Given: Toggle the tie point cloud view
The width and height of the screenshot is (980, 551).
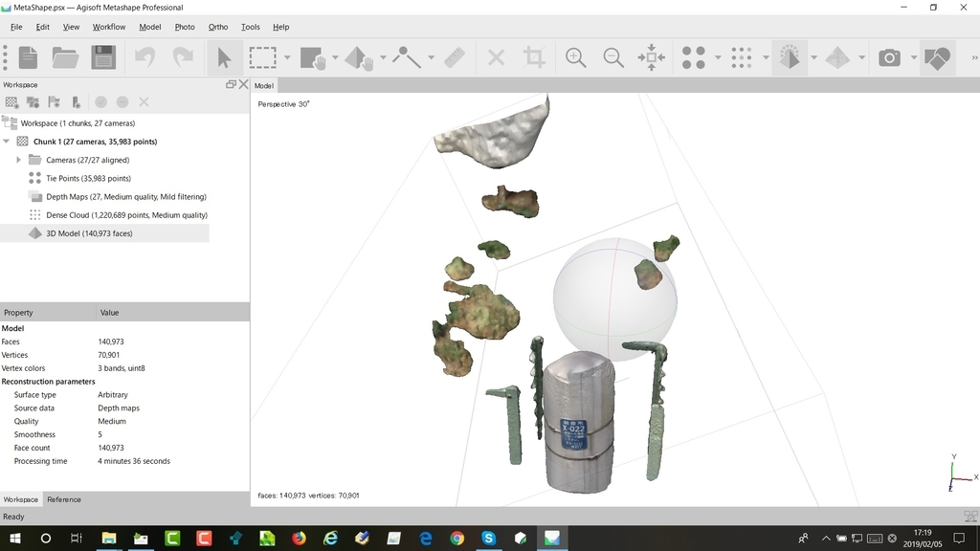Looking at the screenshot, I should (x=694, y=57).
